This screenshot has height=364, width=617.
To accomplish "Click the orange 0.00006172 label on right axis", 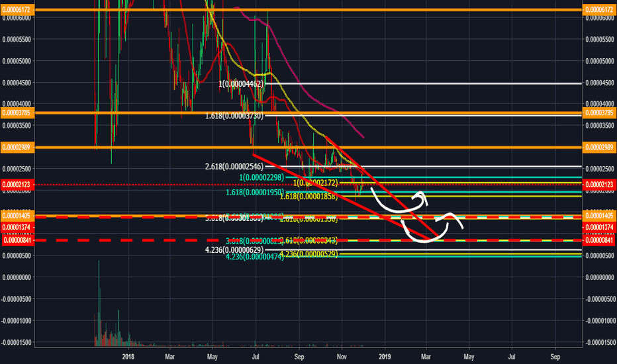I will click(599, 9).
